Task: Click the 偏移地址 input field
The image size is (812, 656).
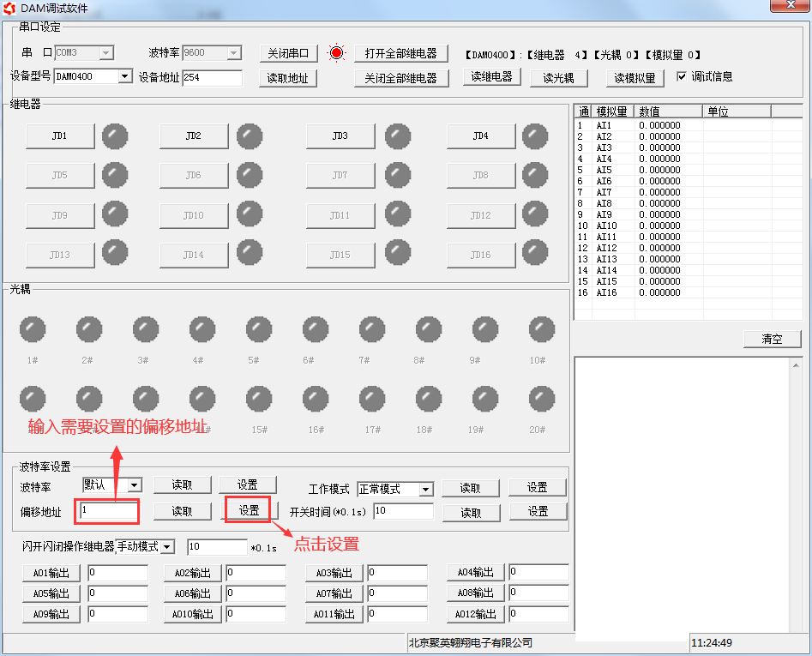Action: (x=108, y=511)
